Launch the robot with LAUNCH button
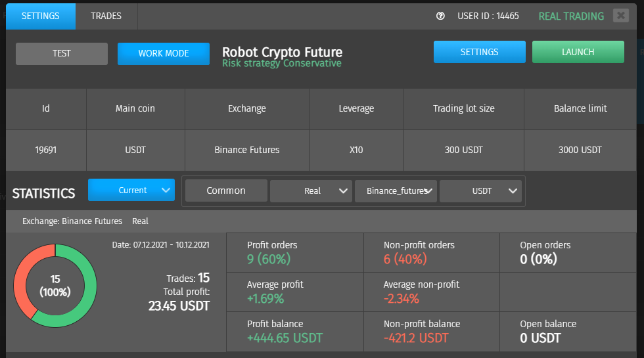 tap(578, 52)
